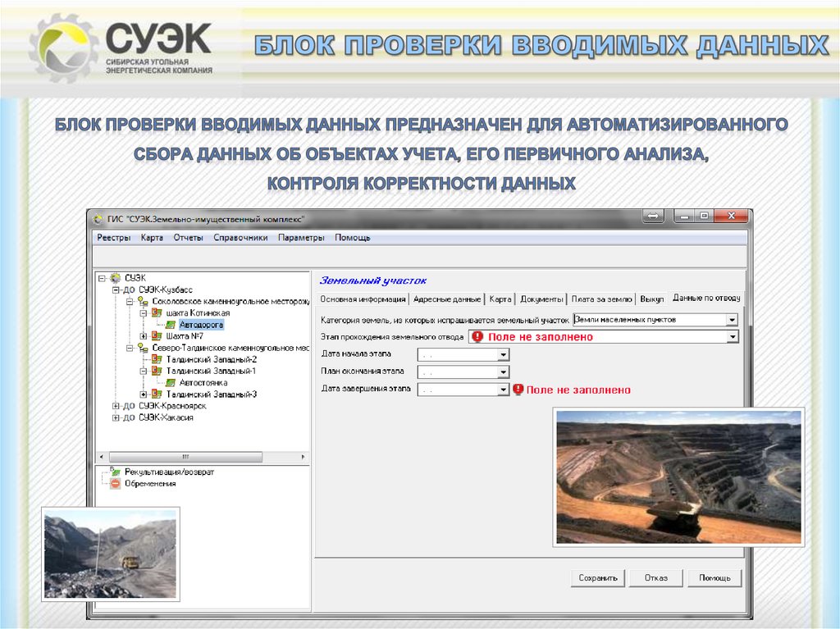Expand the ДО СУЭК-Хакасия branch
Viewport: 840px width, 629px height.
pos(115,418)
